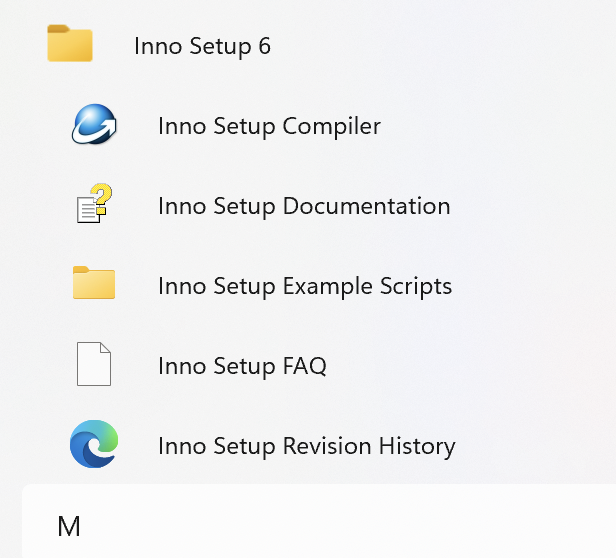Viewport: 616px width, 558px height.
Task: Launch Inno Setup Compiler
Action: point(269,127)
